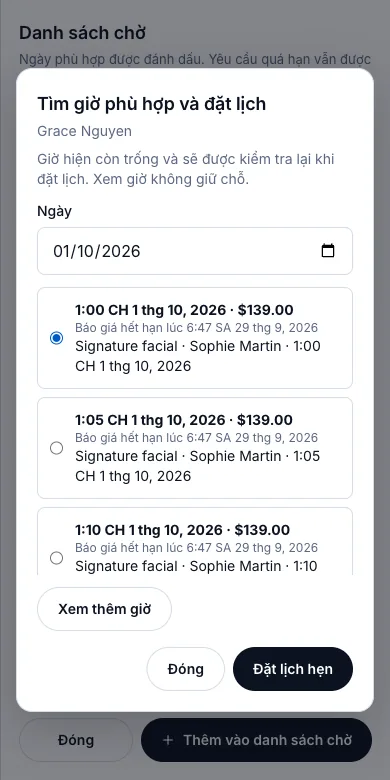Select the 1:10 CH radio button
This screenshot has height=780, width=390.
coord(57,558)
